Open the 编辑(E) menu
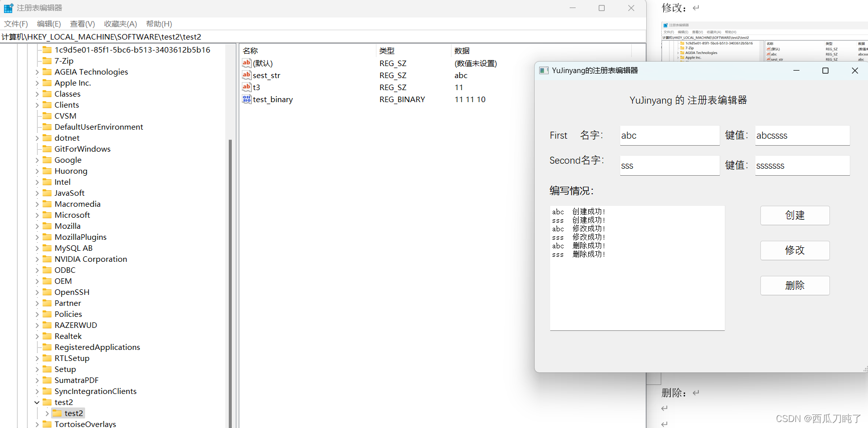 pyautogui.click(x=49, y=24)
